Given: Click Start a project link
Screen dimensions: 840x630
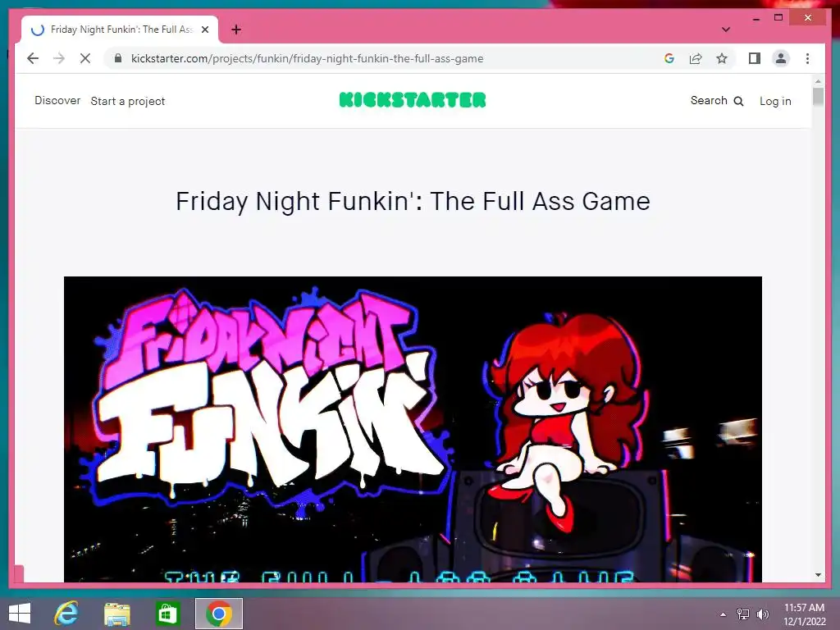Looking at the screenshot, I should (x=127, y=101).
